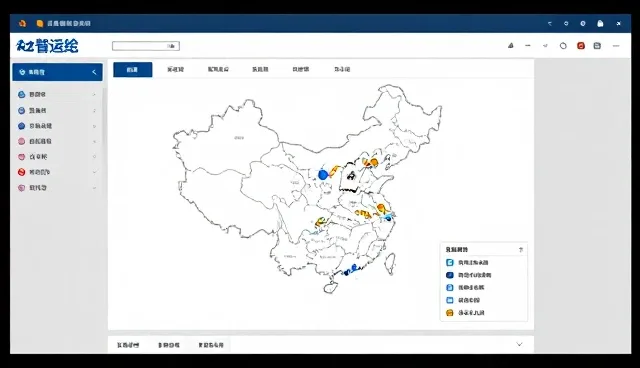Switch to the fourth tab above the map
The width and height of the screenshot is (640, 368).
[x=260, y=69]
